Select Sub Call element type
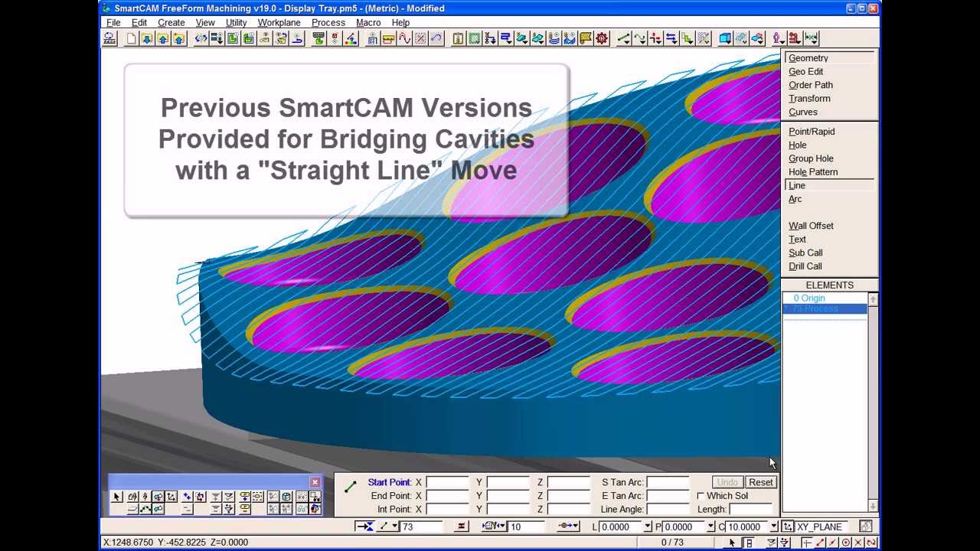 [805, 253]
